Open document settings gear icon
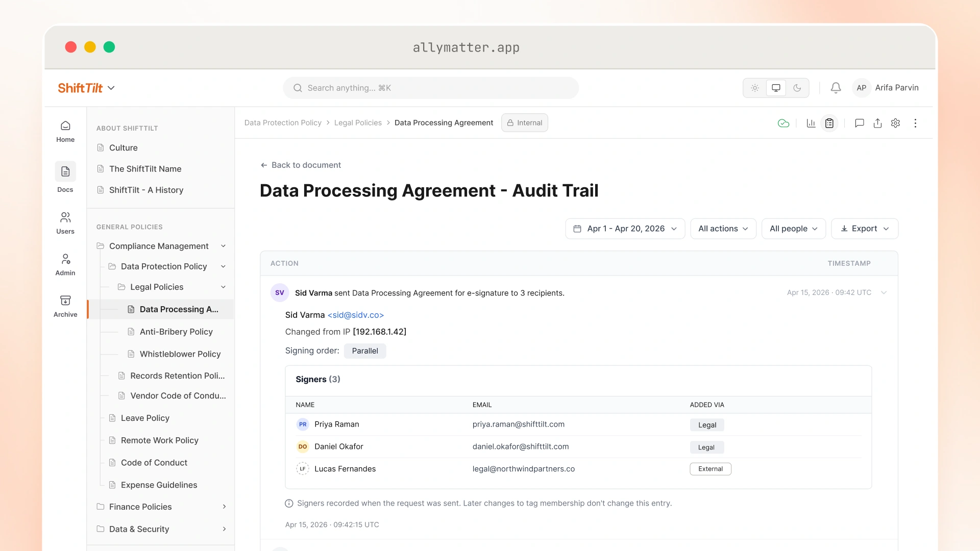 (895, 123)
